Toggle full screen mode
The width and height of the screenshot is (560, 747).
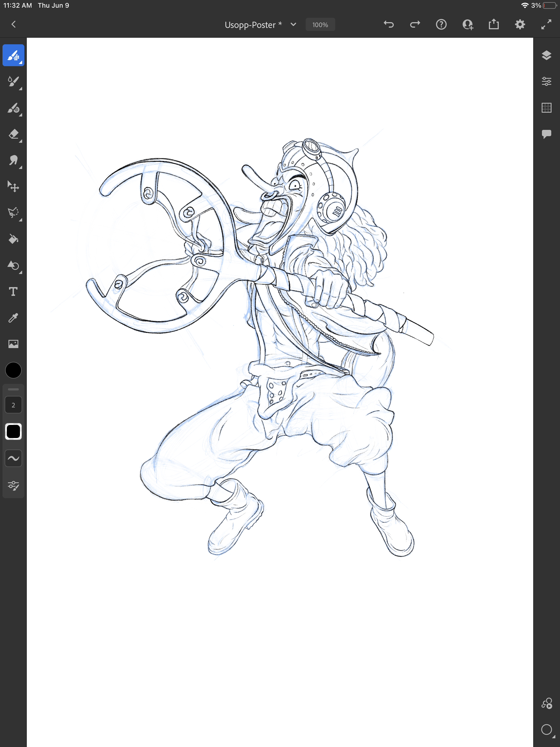click(x=546, y=24)
